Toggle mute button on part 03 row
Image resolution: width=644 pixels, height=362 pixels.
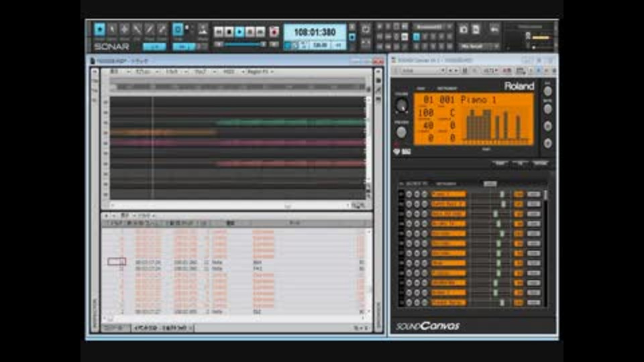pos(409,214)
